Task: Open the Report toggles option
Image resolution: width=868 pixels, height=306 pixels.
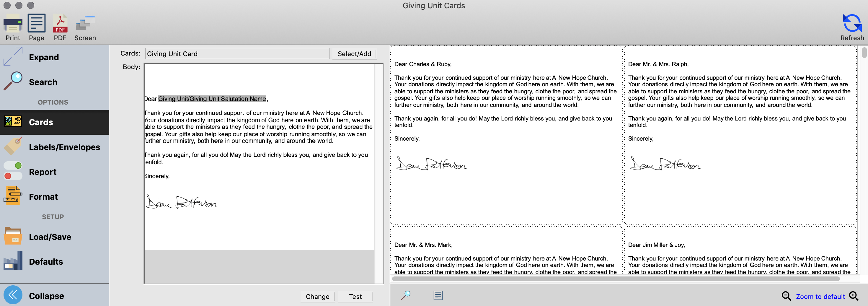Action: pyautogui.click(x=43, y=172)
